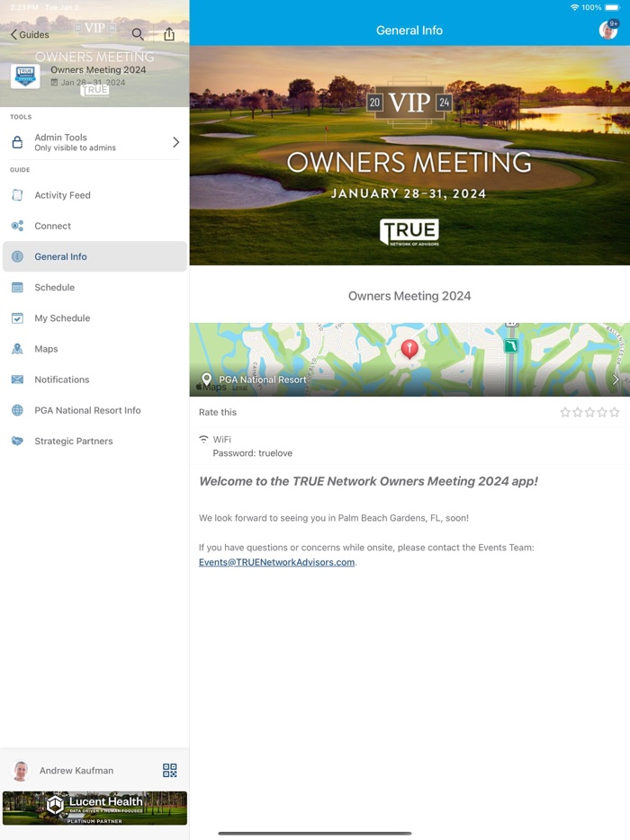
Task: Click the PGA National Resort Info globe icon
Action: (x=17, y=410)
